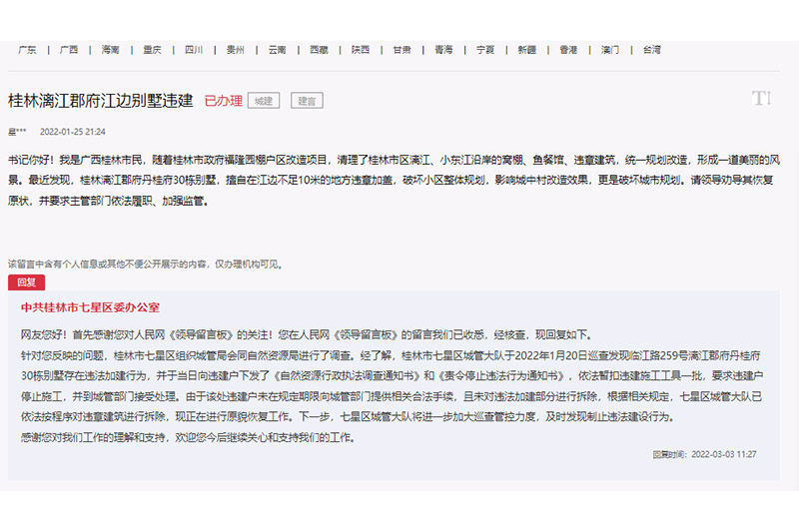Click the font size adjust icon

[x=762, y=98]
